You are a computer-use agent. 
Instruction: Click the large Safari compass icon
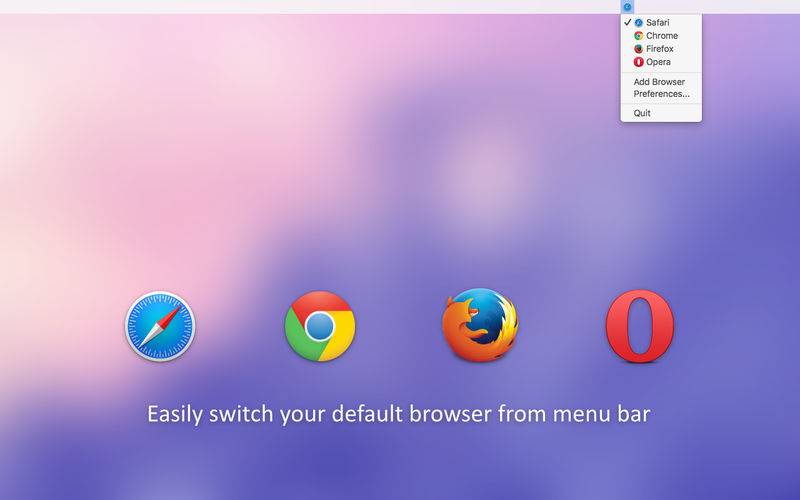point(160,326)
